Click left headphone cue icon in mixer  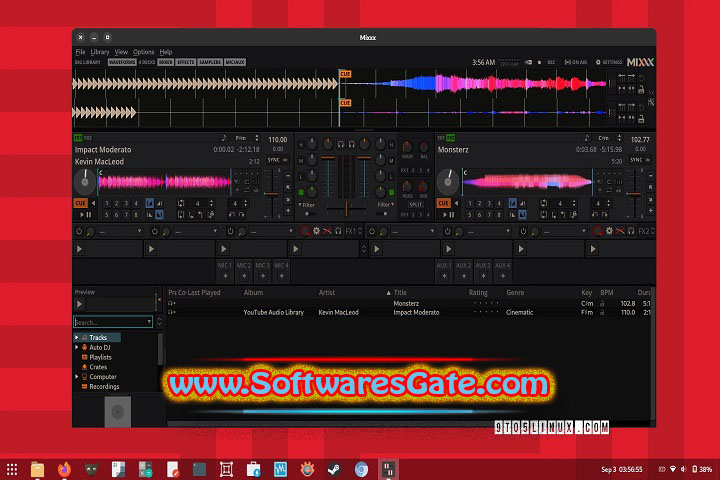pyautogui.click(x=341, y=145)
